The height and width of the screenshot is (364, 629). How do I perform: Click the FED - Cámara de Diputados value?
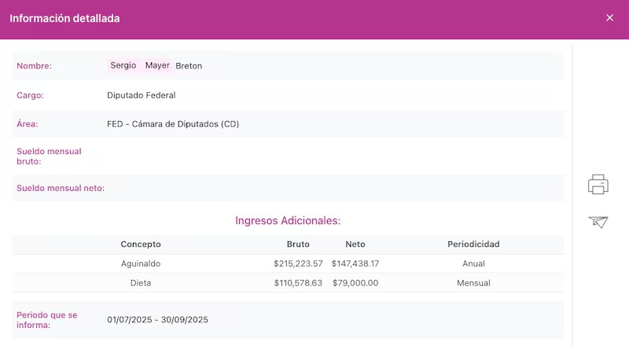[x=173, y=124]
